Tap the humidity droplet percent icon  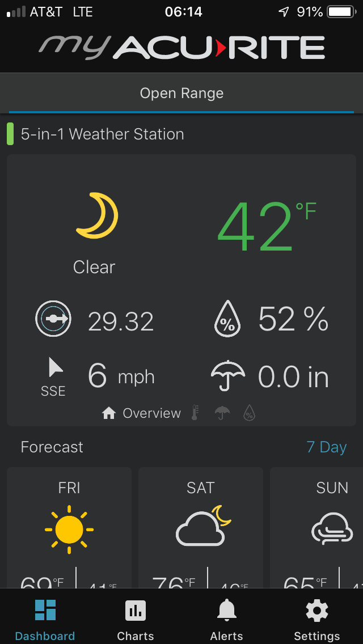point(227,320)
